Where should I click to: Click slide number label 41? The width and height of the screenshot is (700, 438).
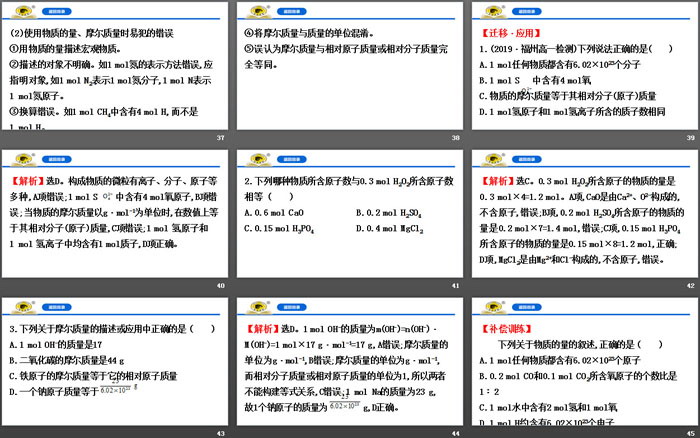pyautogui.click(x=455, y=285)
